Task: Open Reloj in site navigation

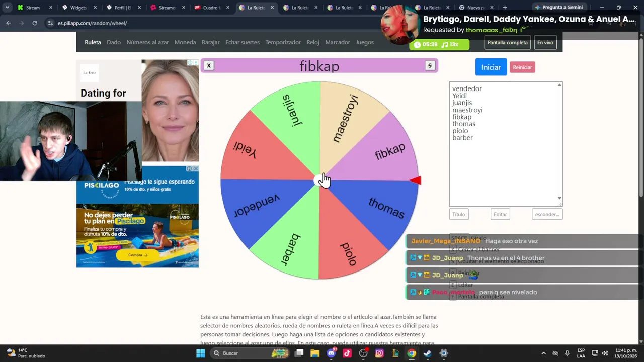Action: tap(313, 42)
